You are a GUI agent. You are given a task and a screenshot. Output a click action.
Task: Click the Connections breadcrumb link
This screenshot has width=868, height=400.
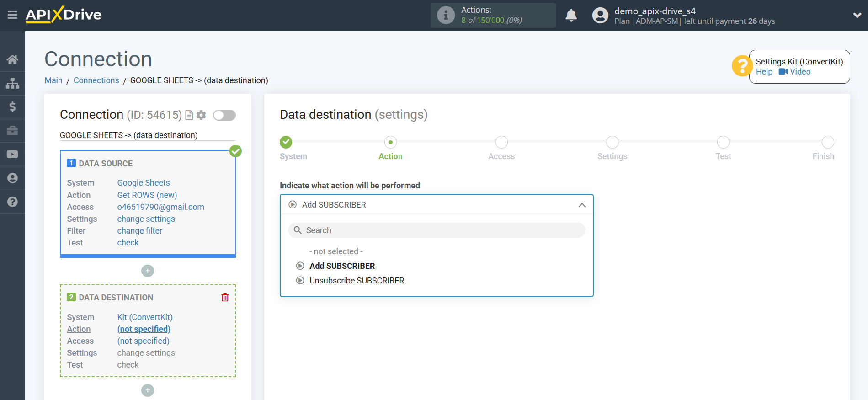pos(96,80)
